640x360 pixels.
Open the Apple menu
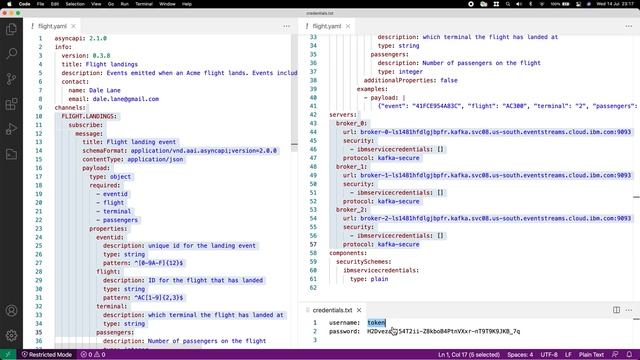[x=9, y=4]
